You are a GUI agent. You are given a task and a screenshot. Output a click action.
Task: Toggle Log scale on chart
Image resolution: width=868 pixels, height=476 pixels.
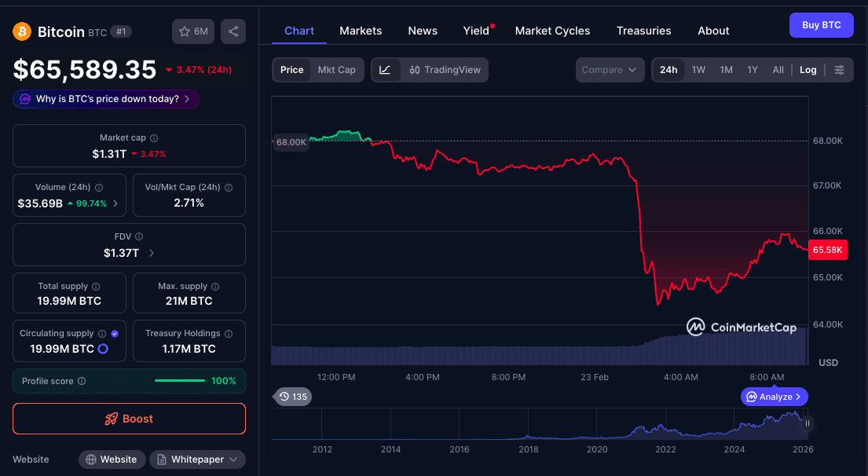click(x=808, y=70)
